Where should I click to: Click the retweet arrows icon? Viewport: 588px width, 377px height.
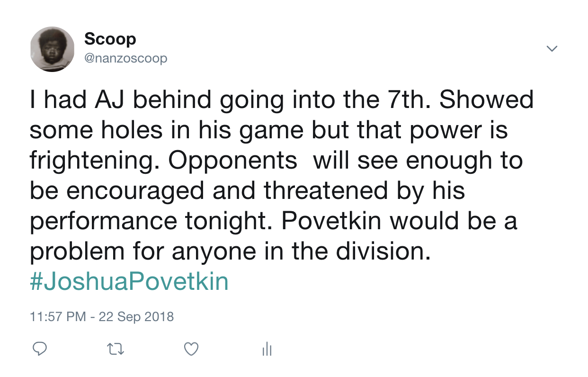coord(116,350)
